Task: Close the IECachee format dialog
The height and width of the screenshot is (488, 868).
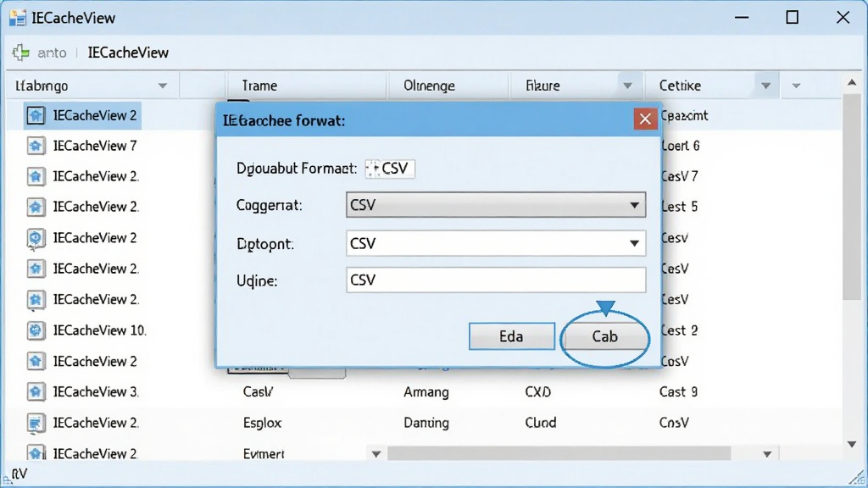Action: [x=645, y=119]
